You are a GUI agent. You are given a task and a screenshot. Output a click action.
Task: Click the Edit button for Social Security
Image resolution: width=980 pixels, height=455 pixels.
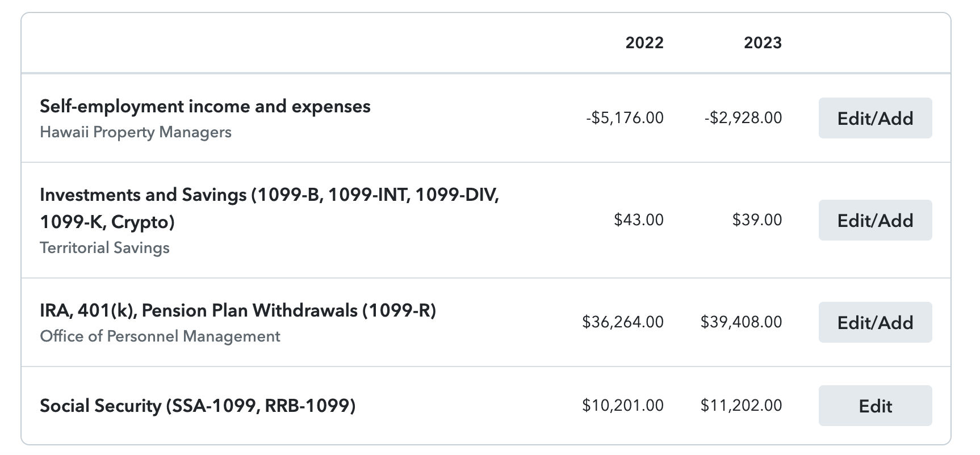(x=874, y=406)
